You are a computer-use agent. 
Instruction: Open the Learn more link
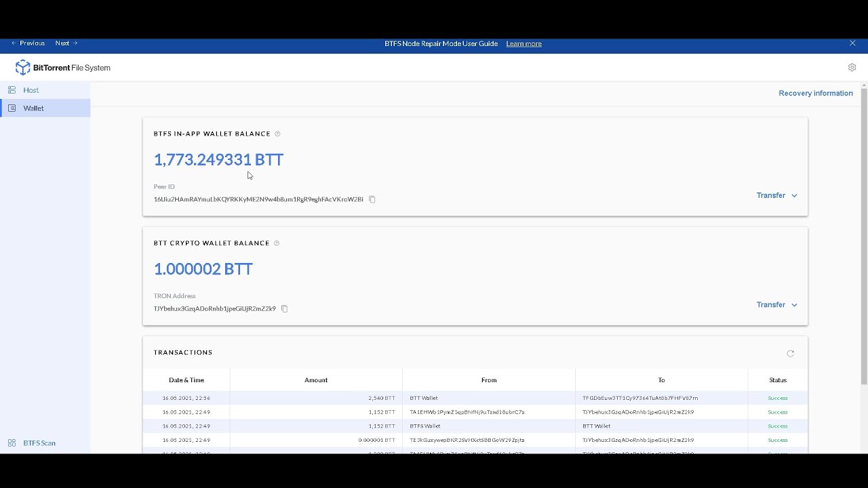click(x=524, y=43)
